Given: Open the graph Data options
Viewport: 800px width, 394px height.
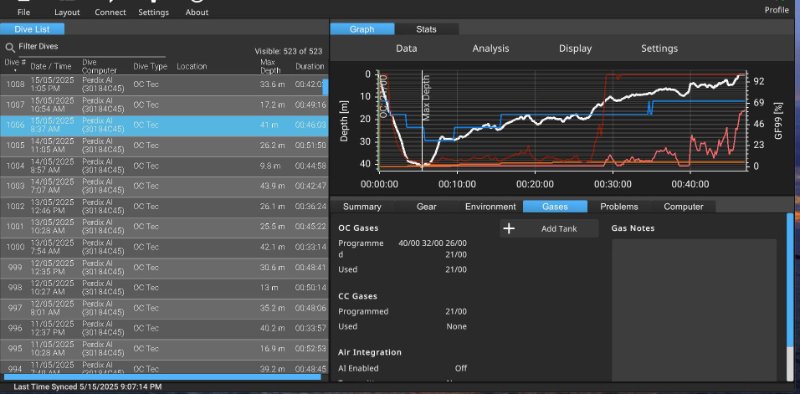Looking at the screenshot, I should (x=407, y=48).
